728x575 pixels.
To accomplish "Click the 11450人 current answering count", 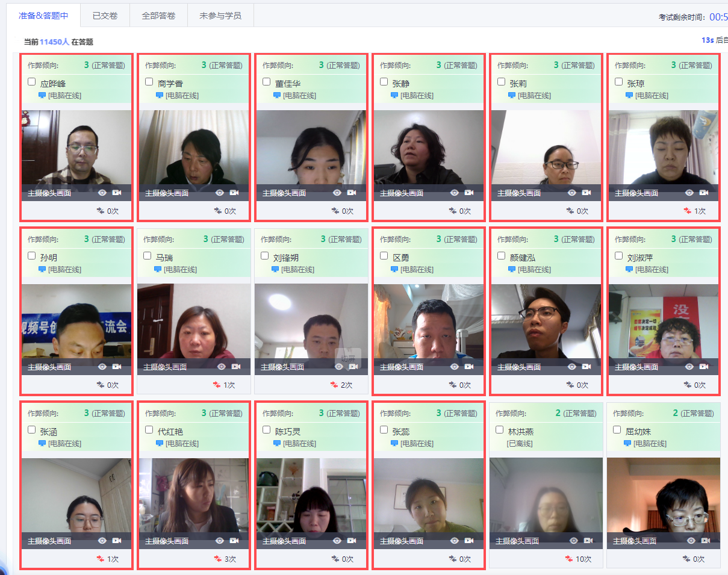I will 54,42.
